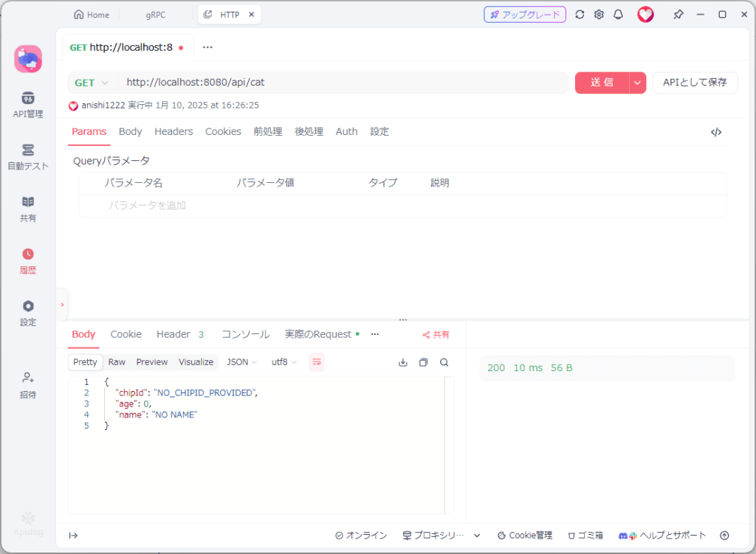Open the GET method dropdown
The height and width of the screenshot is (554, 756).
(x=92, y=83)
